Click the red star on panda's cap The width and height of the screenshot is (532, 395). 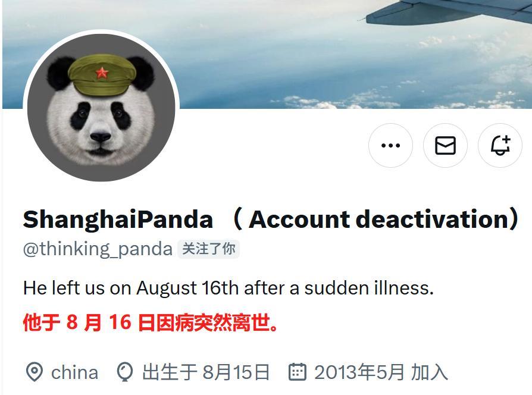pos(102,72)
